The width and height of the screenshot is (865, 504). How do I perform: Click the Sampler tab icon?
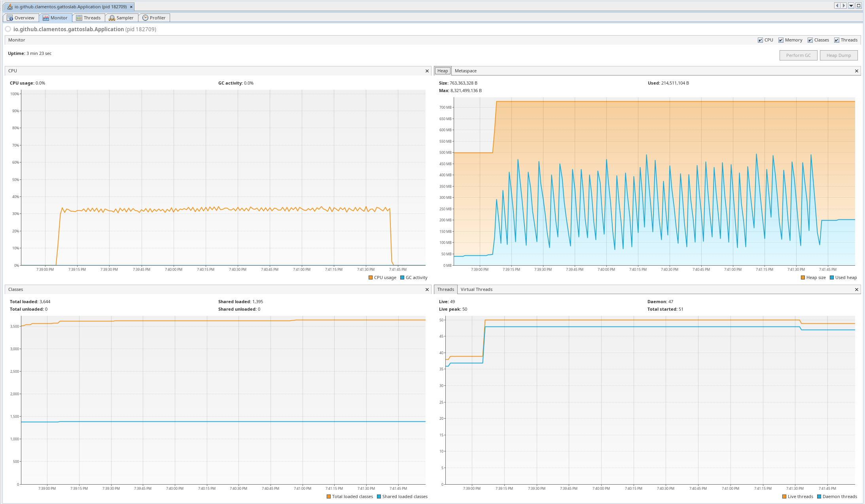pyautogui.click(x=112, y=18)
